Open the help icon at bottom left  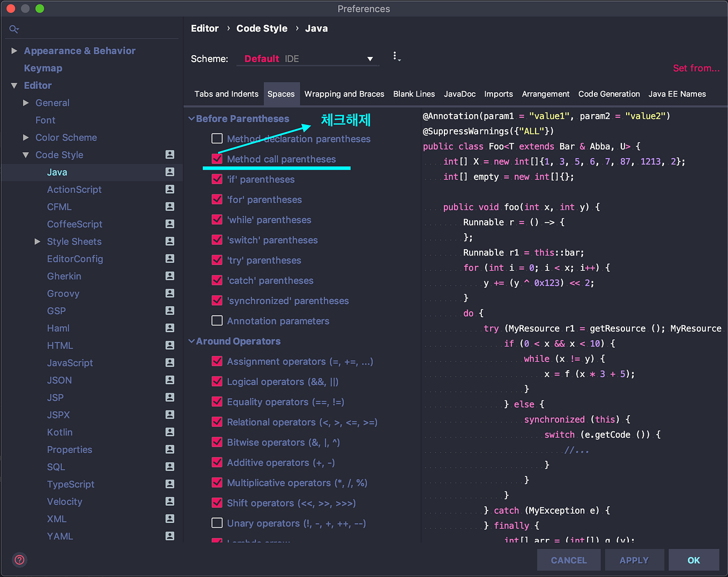click(19, 559)
